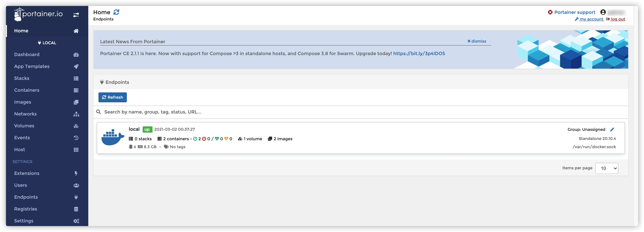Click the Images sidebar icon

point(76,102)
